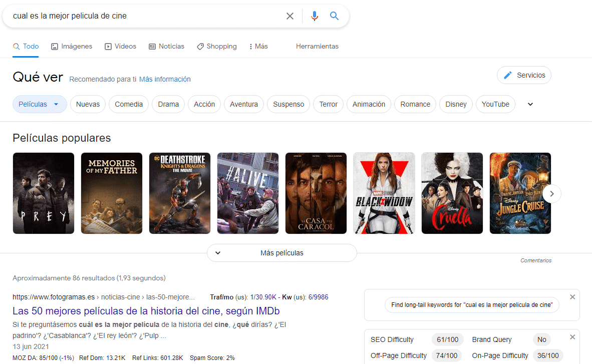Open Las 50 mejores películas result title

[x=146, y=311]
